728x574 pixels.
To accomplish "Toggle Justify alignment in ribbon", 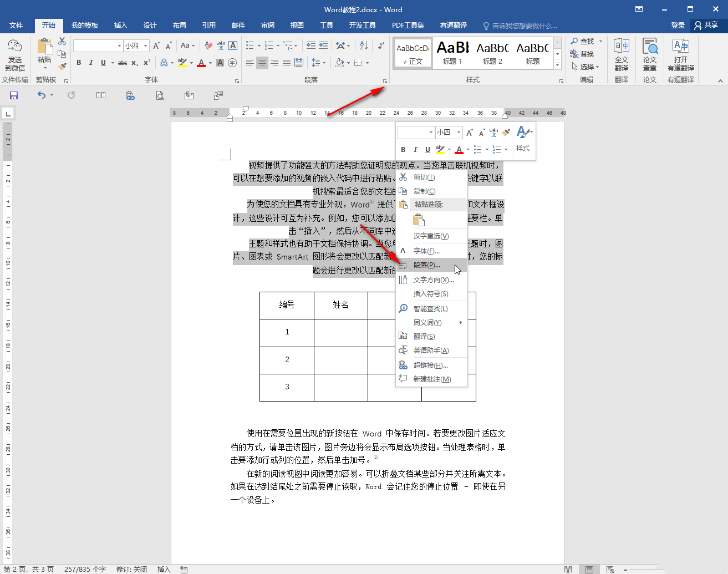I will click(x=287, y=63).
